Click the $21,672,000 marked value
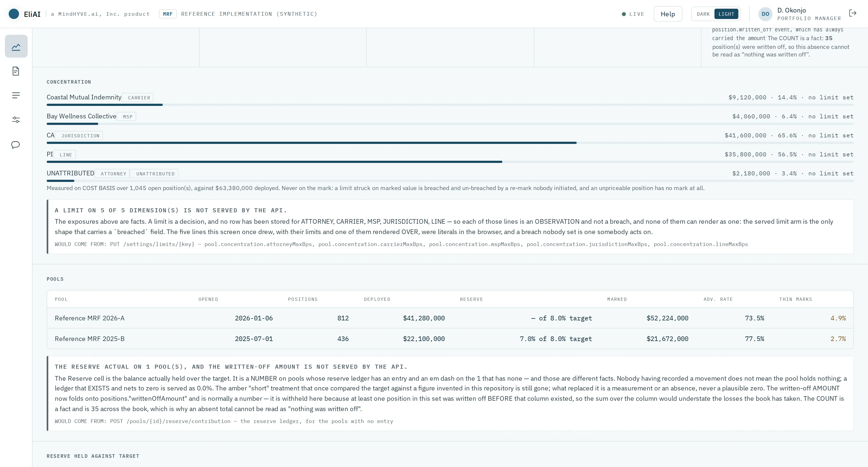 667,339
